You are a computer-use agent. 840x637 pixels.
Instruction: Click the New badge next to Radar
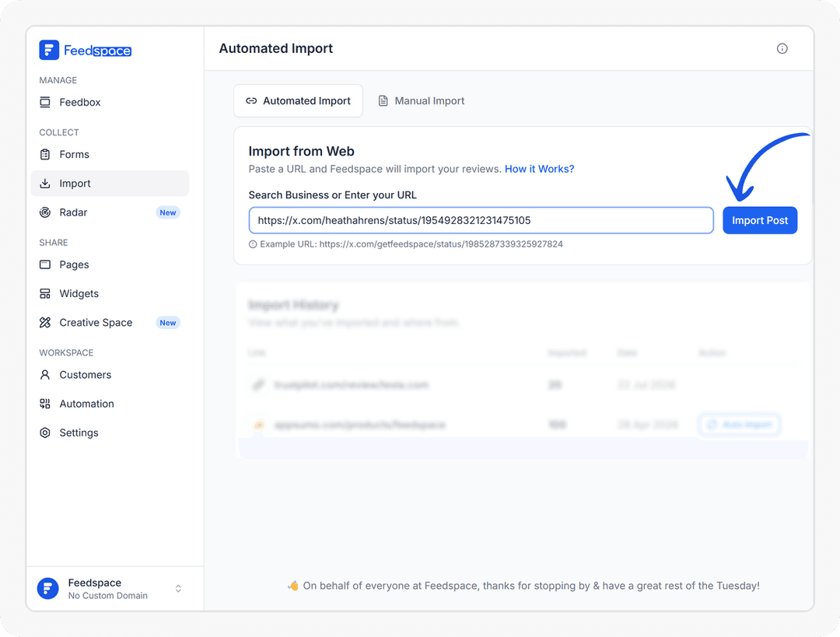(168, 212)
